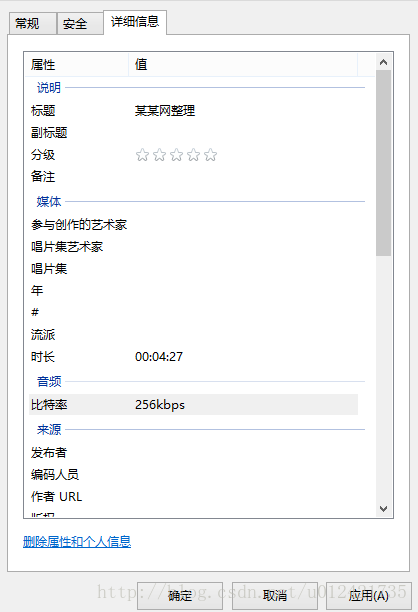Click the vertical scrollbar thumb
418x612 pixels.
click(384, 163)
